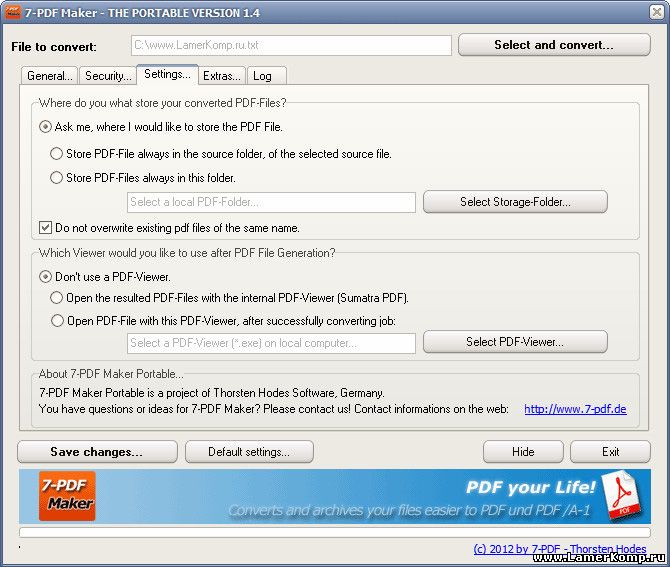This screenshot has height=567, width=670.
Task: Enable internal Sumatra PDF viewer option
Action: (57, 298)
